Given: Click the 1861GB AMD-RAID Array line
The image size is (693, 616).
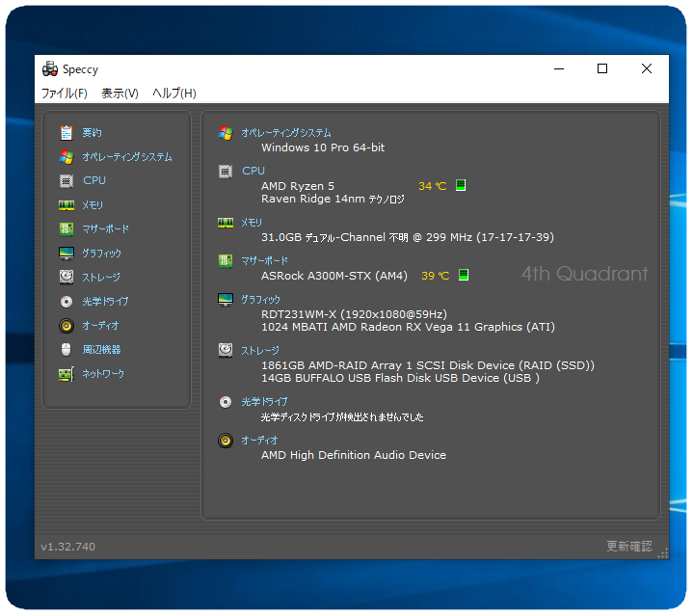Looking at the screenshot, I should [x=428, y=365].
